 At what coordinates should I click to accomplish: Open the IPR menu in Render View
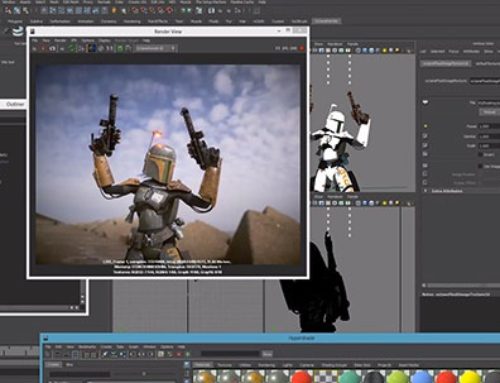click(74, 41)
